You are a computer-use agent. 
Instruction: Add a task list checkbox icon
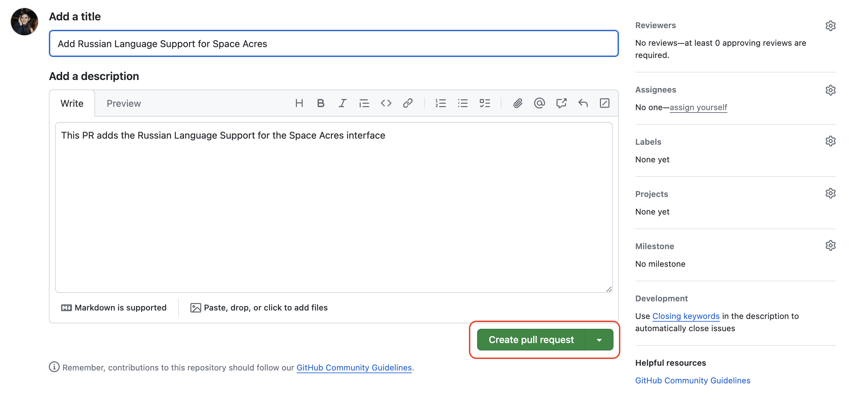pos(485,103)
